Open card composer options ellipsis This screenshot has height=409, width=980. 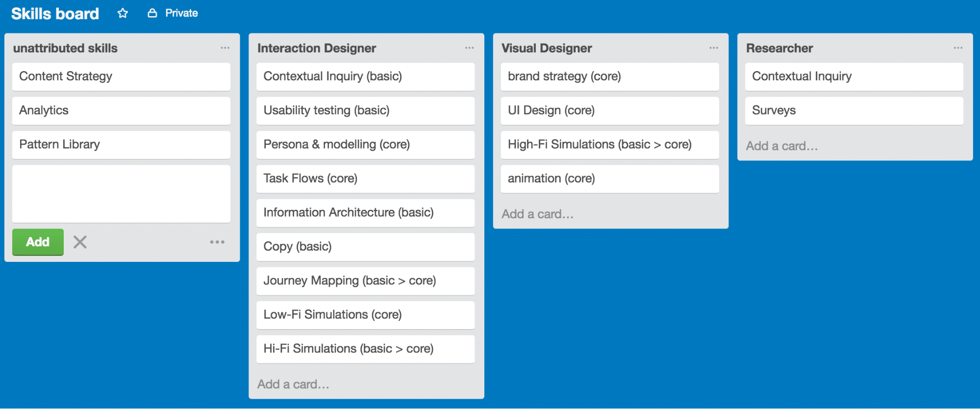217,242
